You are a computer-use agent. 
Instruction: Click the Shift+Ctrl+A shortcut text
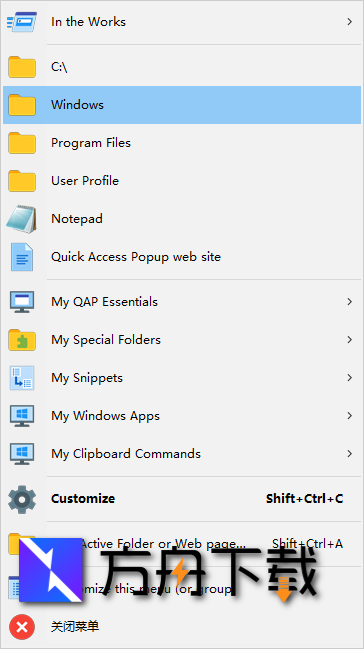click(x=307, y=543)
